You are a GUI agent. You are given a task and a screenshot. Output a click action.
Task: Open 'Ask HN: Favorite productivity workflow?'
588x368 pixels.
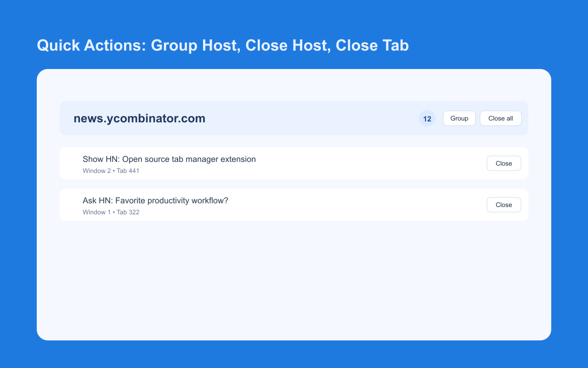point(155,201)
